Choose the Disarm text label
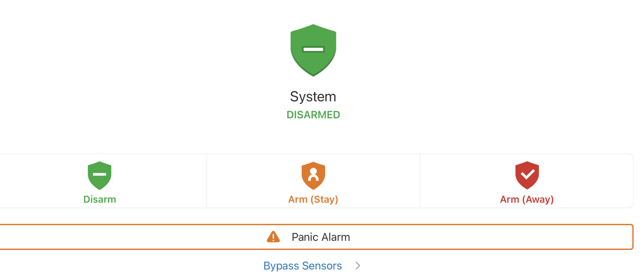The height and width of the screenshot is (276, 644). click(x=100, y=199)
